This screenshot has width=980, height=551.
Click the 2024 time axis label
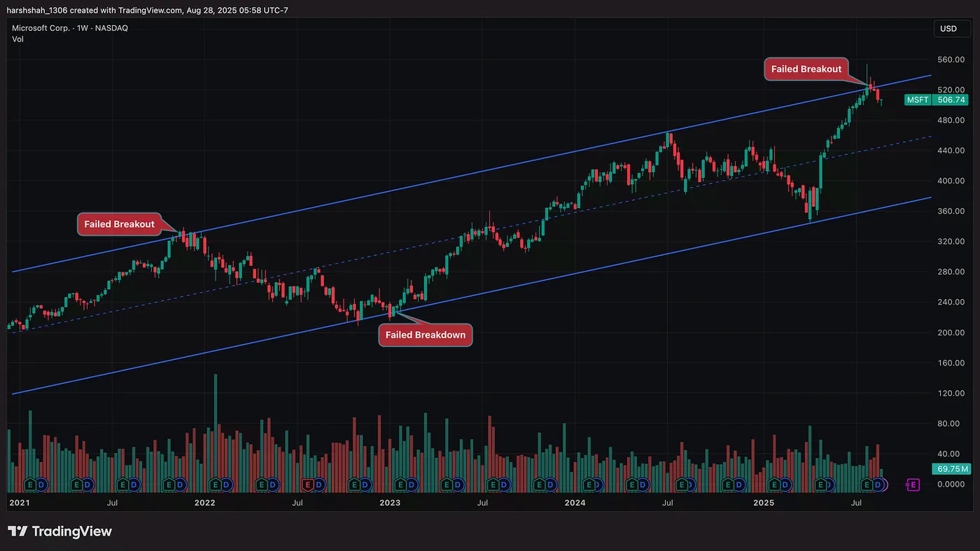[575, 503]
